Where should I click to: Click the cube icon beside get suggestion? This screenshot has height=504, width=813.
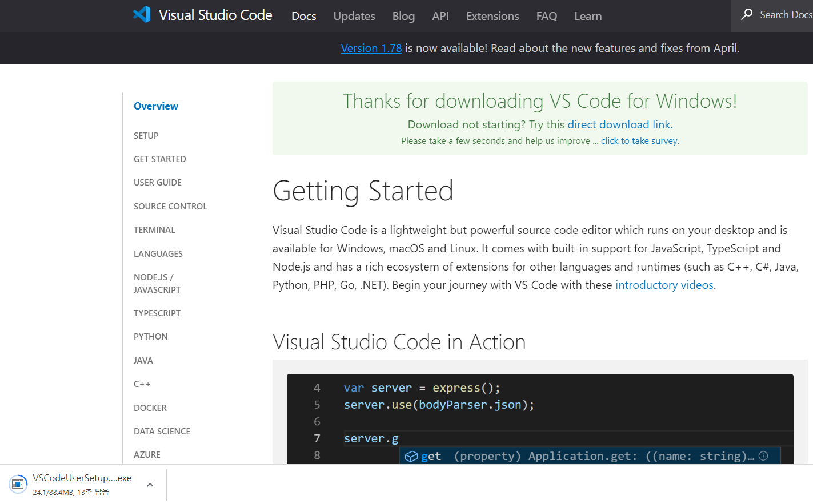click(411, 456)
